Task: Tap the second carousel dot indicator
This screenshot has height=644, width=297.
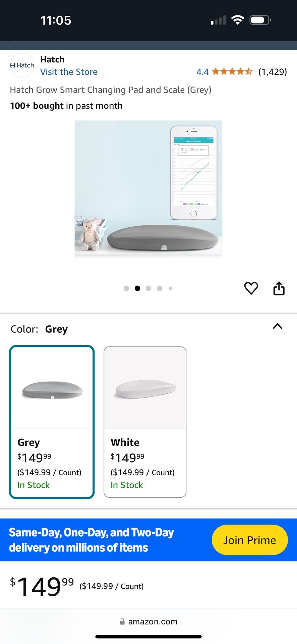Action: pos(137,288)
